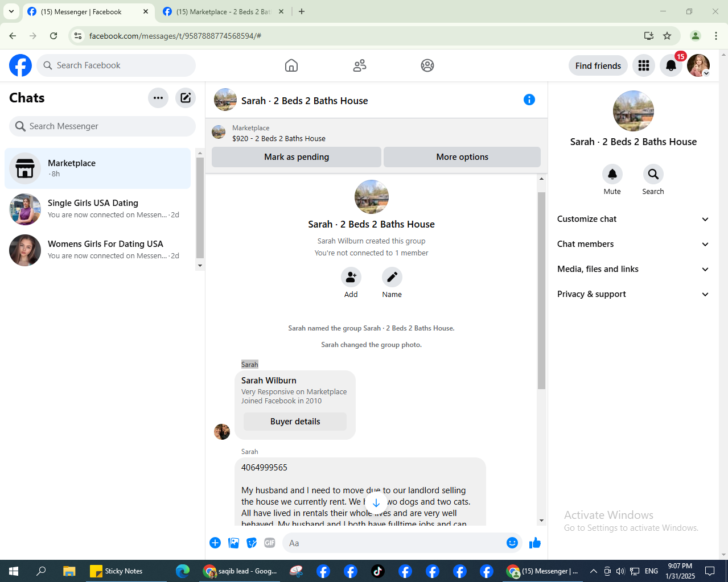The image size is (728, 582).
Task: Open Notifications bell with 15 badge
Action: point(671,65)
